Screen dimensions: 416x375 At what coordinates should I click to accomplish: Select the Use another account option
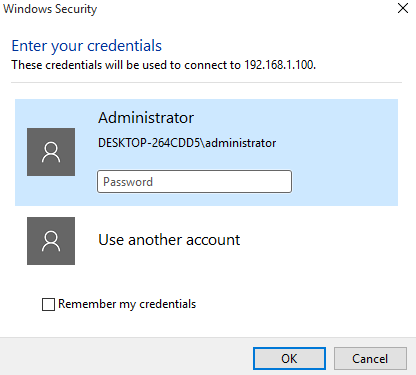[x=169, y=240]
